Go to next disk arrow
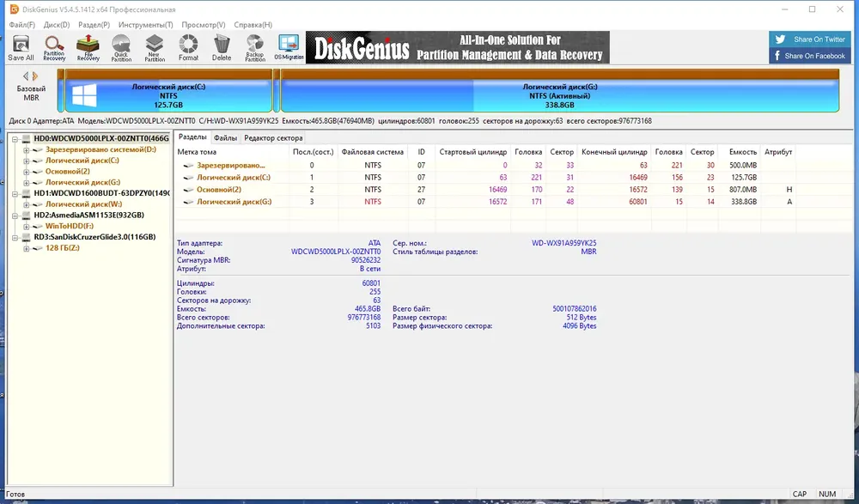Viewport: 859px width, 504px height. pyautogui.click(x=35, y=76)
